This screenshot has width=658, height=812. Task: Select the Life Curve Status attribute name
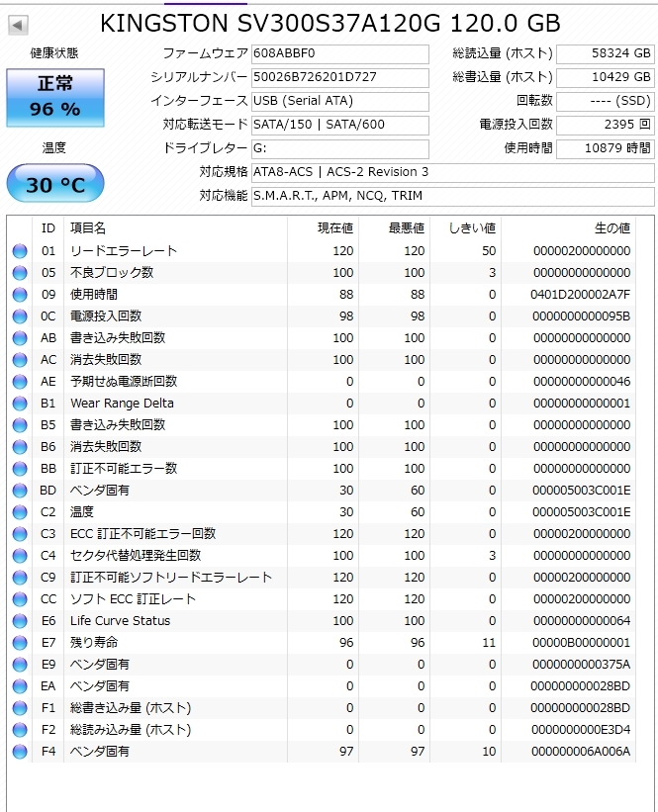(x=120, y=621)
